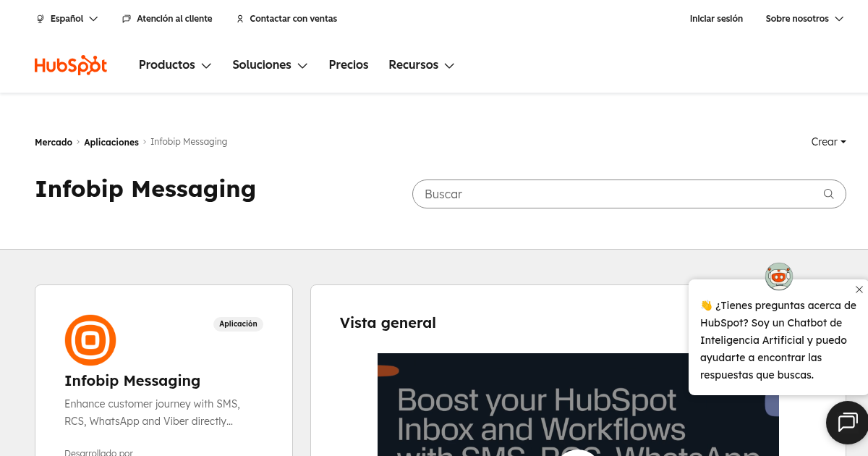Go to Mercado breadcrumb

coord(54,143)
